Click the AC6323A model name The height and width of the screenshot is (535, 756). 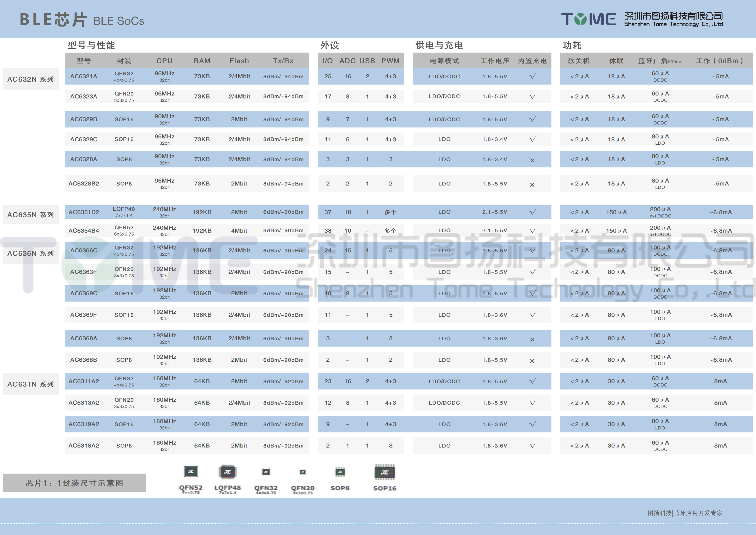pos(84,97)
